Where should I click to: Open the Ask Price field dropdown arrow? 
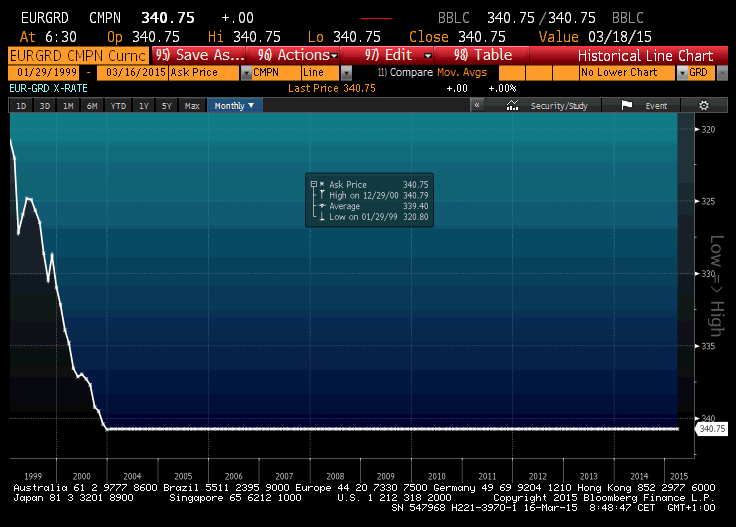point(246,73)
